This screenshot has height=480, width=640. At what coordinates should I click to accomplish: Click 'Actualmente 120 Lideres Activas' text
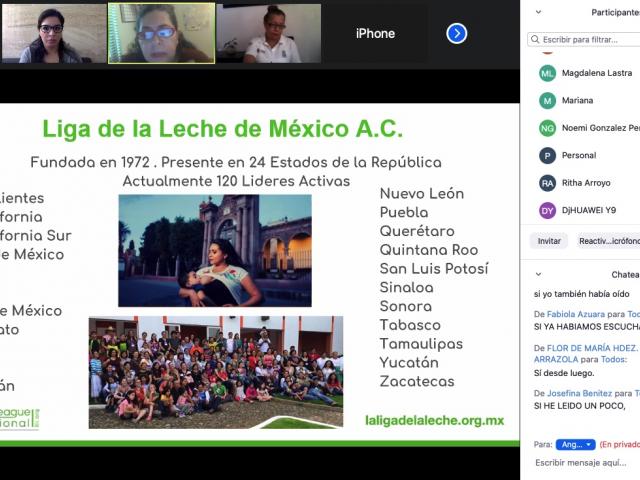click(236, 181)
